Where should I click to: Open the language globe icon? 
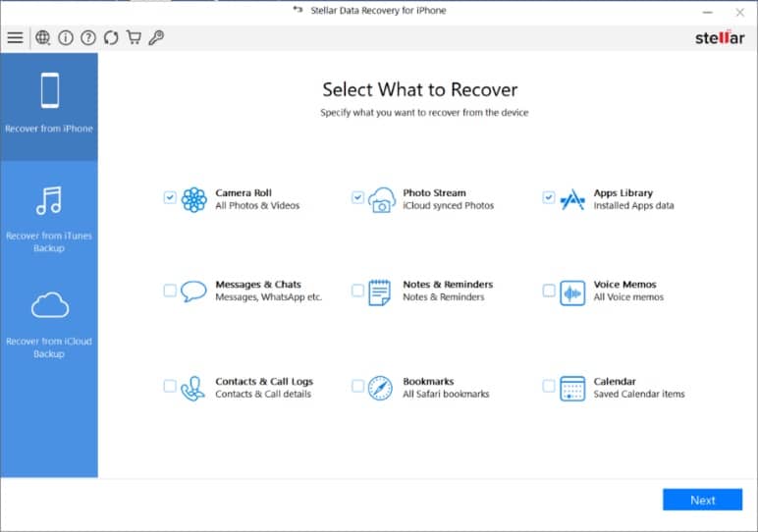(x=43, y=37)
